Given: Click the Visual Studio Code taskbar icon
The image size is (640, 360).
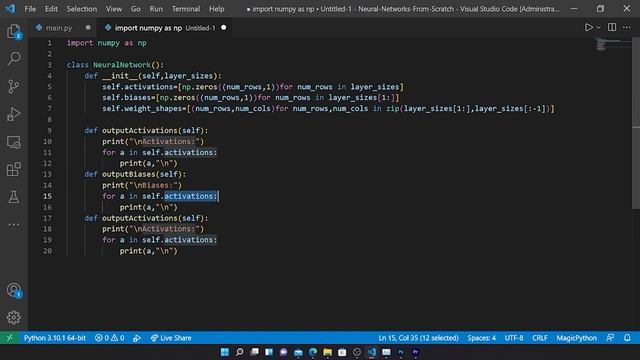Looking at the screenshot, I should [x=371, y=352].
